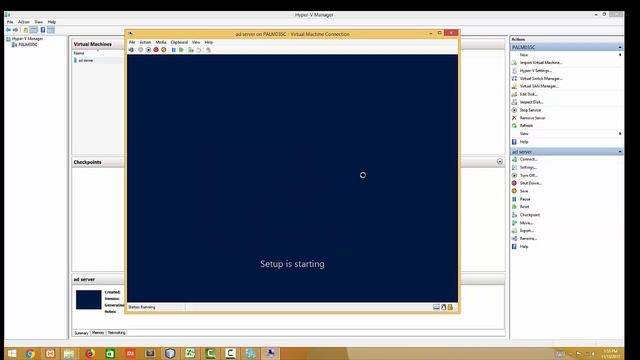Screen dimensions: 640x360
Task: Click Settings action under ad server
Action: click(x=528, y=167)
